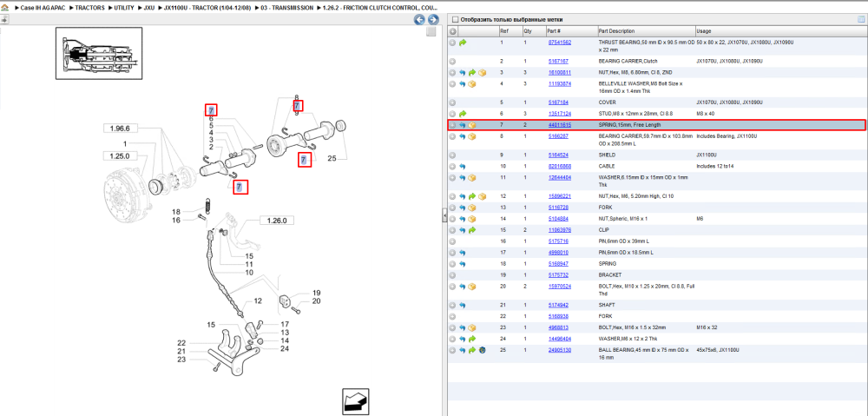The image size is (868, 416).
Task: Click box icon on SPRING,15mm row 7
Action: click(x=472, y=125)
